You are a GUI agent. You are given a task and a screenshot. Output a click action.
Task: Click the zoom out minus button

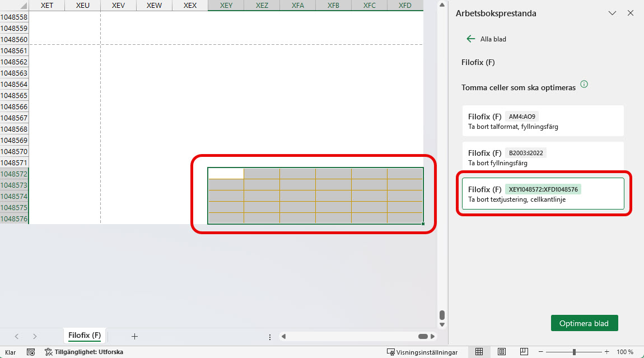pyautogui.click(x=540, y=352)
